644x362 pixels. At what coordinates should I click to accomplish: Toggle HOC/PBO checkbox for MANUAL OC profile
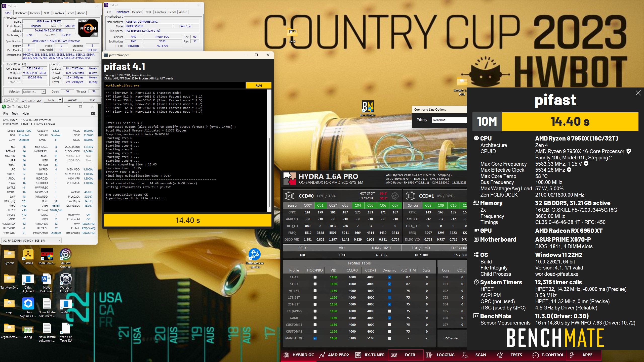[x=315, y=338]
